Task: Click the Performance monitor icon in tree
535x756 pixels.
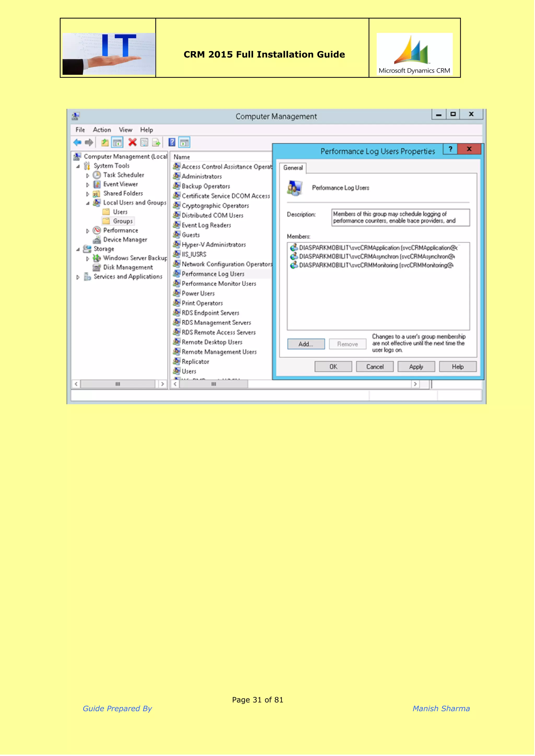Action: (x=97, y=231)
